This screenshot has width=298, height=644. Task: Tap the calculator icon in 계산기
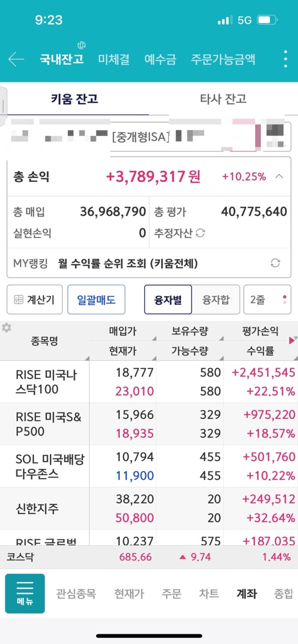pyautogui.click(x=19, y=300)
